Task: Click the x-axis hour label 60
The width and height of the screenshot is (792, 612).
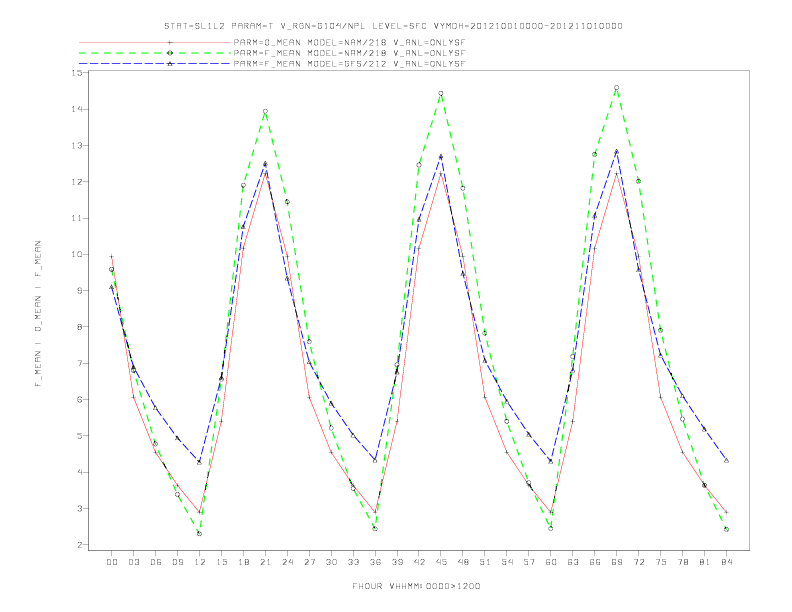Action: tap(551, 562)
